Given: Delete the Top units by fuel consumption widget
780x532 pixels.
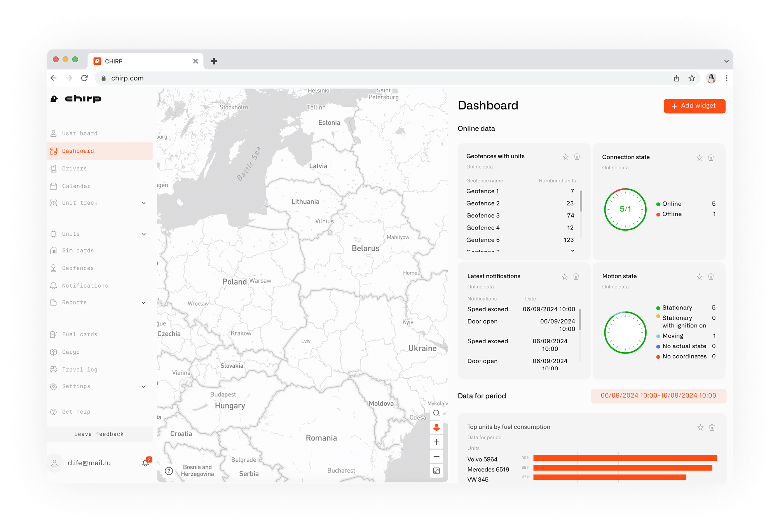Looking at the screenshot, I should (712, 428).
